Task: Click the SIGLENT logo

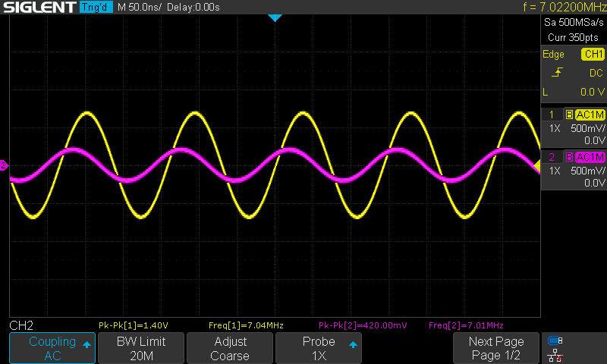Action: pyautogui.click(x=39, y=7)
